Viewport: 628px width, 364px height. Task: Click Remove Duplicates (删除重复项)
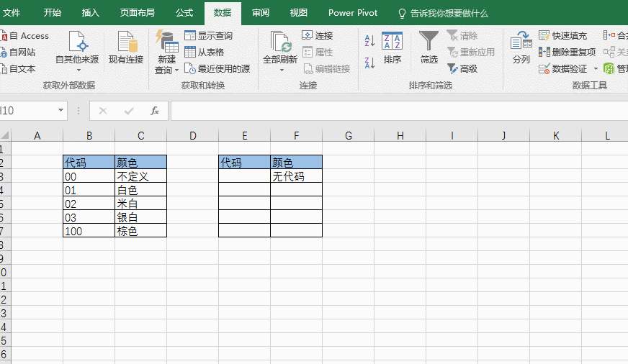pyautogui.click(x=567, y=52)
